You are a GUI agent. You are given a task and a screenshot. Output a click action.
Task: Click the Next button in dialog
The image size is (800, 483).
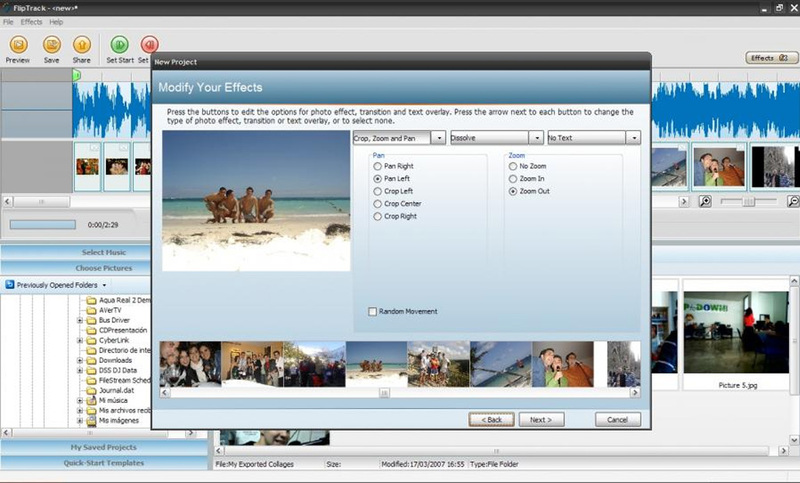click(541, 420)
